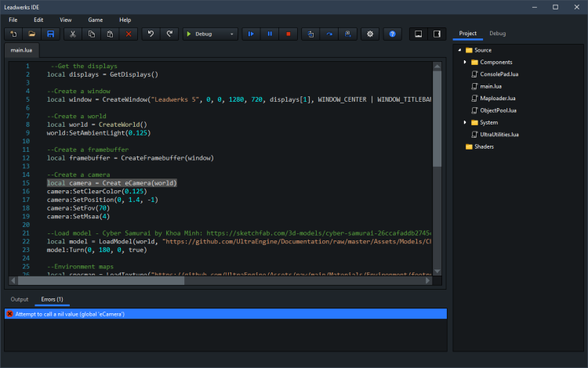
Task: Delete using the red X icon
Action: pyautogui.click(x=129, y=34)
